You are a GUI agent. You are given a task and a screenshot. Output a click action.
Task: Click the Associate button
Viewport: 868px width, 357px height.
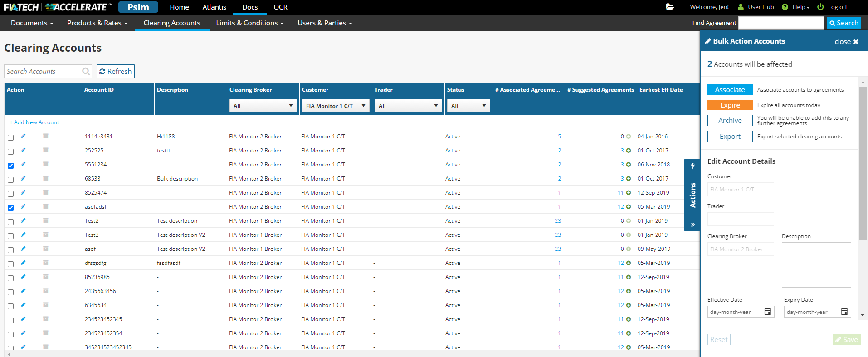click(x=730, y=90)
